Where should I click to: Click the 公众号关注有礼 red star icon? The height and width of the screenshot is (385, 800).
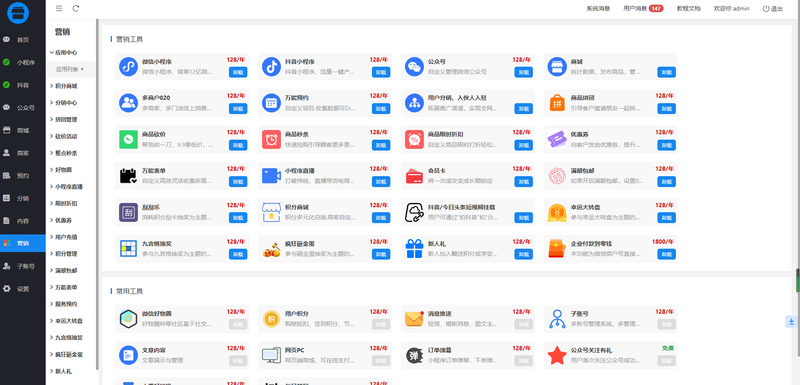click(557, 355)
